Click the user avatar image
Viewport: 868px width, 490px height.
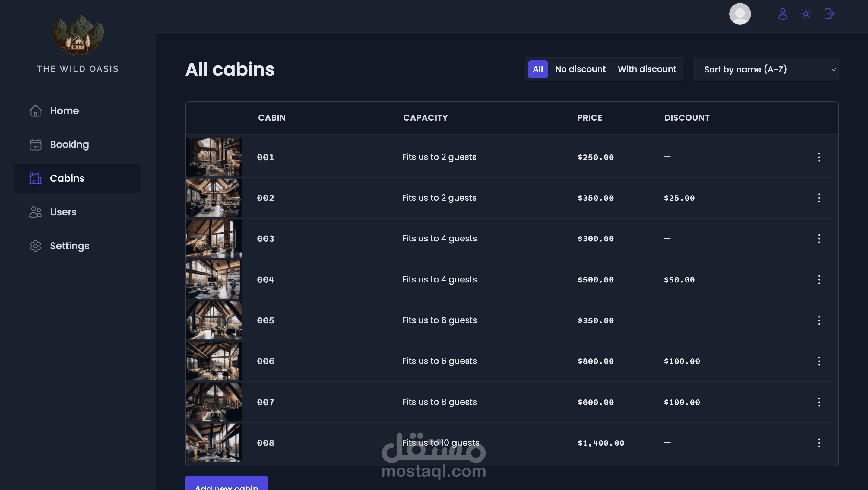click(740, 14)
